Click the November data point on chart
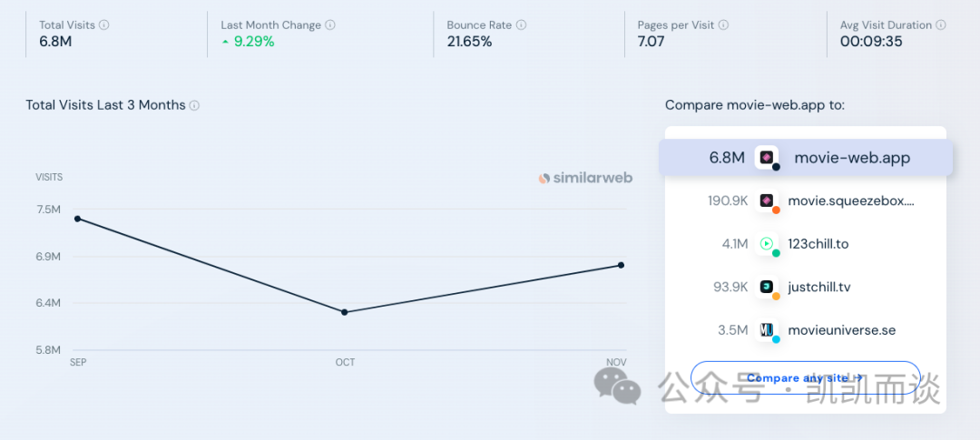This screenshot has height=440, width=980. tap(622, 265)
